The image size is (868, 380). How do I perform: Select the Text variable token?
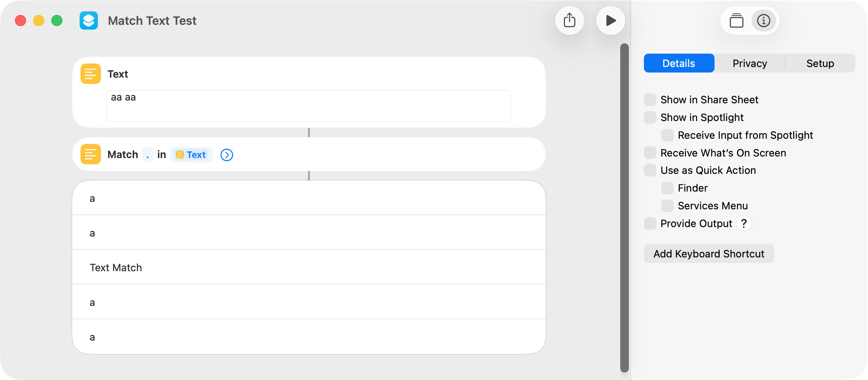(191, 155)
